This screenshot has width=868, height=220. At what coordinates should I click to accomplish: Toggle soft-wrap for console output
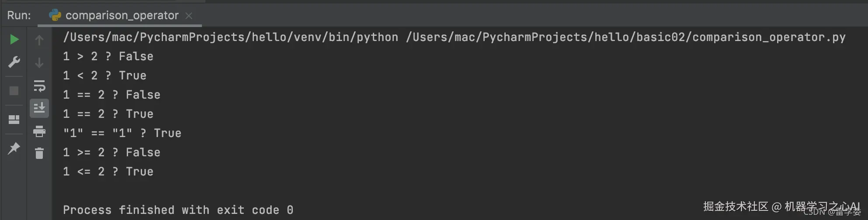point(39,86)
